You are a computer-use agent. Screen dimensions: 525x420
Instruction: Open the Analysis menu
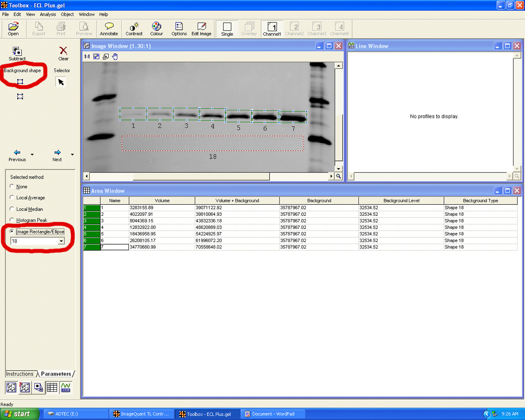pos(48,14)
